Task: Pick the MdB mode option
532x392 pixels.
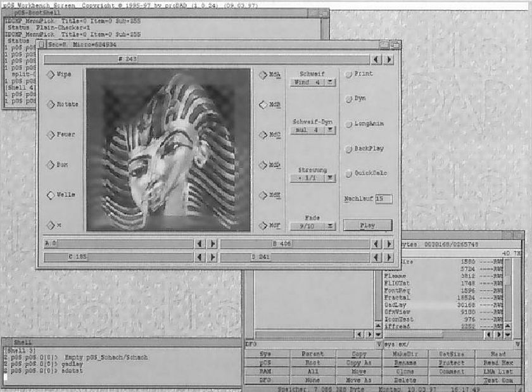Action: pos(270,104)
